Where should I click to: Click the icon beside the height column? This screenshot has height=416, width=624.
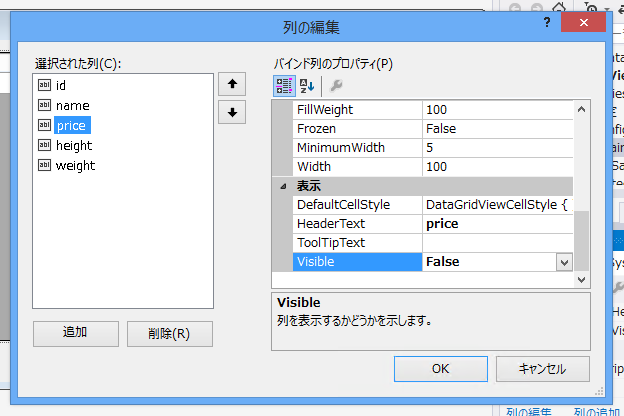pos(44,145)
